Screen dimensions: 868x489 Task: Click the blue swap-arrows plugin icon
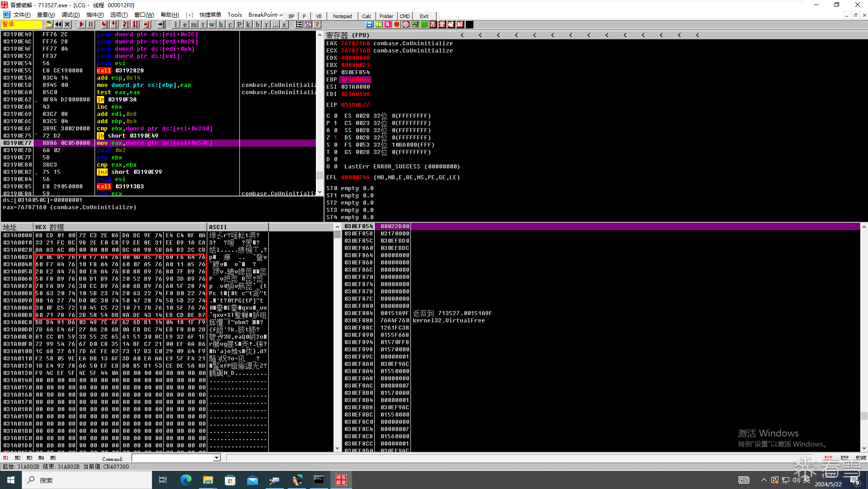point(370,24)
